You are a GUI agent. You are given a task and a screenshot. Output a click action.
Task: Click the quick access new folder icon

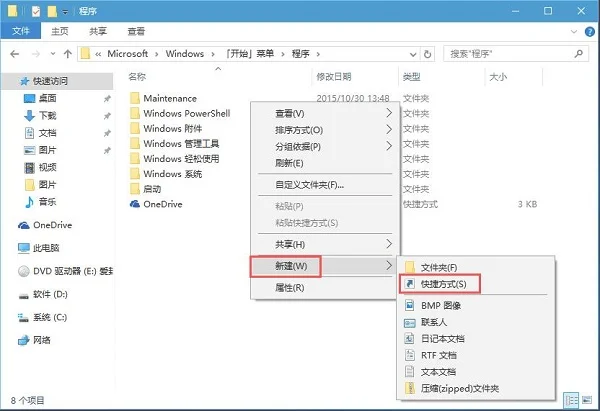[x=52, y=11]
